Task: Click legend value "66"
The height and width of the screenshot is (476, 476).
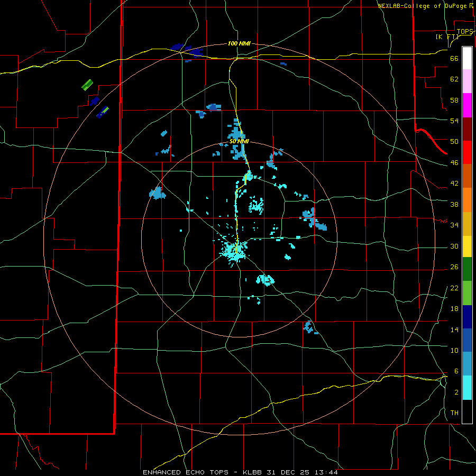Action: (454, 58)
